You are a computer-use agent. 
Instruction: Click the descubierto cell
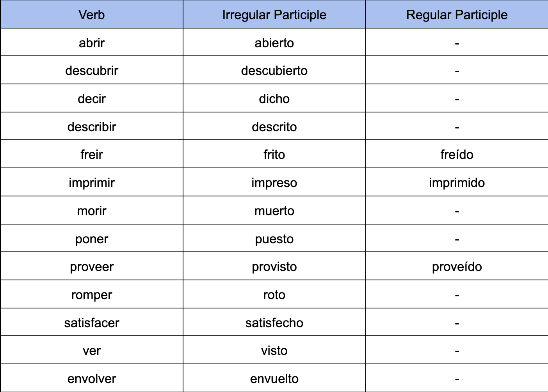(x=274, y=71)
